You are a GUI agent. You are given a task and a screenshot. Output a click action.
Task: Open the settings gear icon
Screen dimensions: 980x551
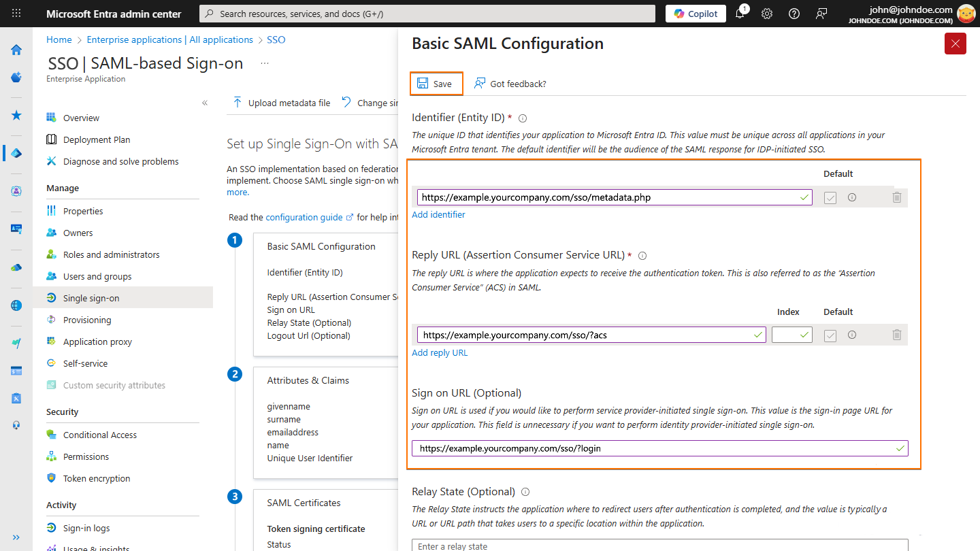click(767, 14)
